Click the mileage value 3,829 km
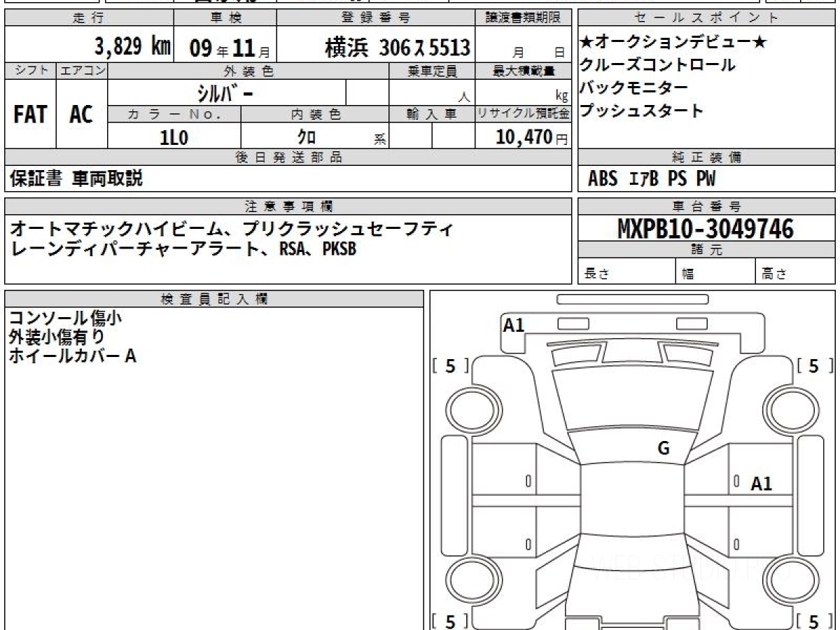 (x=133, y=47)
